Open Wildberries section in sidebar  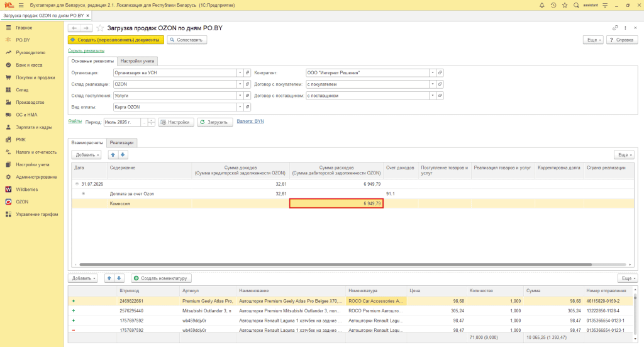pyautogui.click(x=26, y=190)
